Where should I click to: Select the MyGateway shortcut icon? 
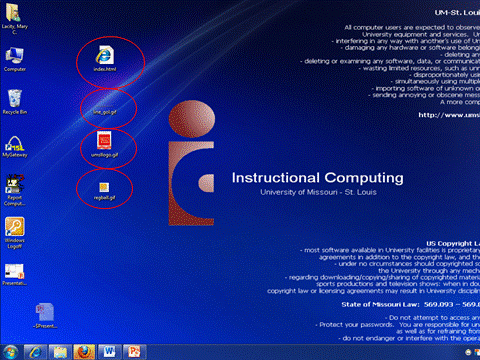pyautogui.click(x=15, y=143)
